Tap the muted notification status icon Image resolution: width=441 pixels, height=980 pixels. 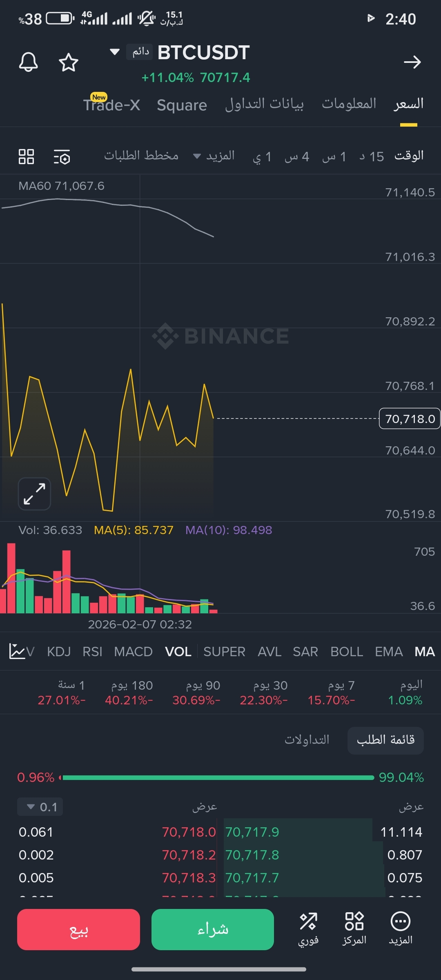pyautogui.click(x=146, y=18)
